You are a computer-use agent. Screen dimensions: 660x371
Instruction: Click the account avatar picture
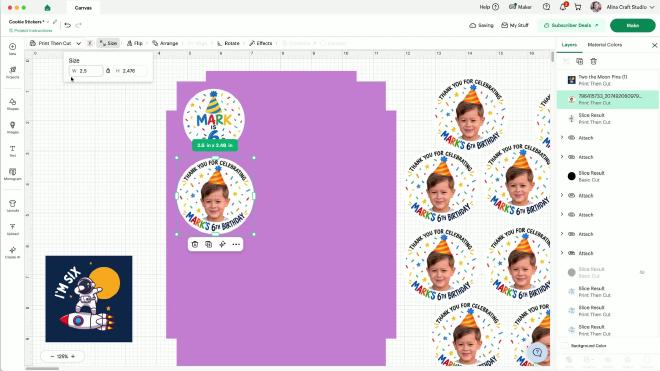point(596,7)
